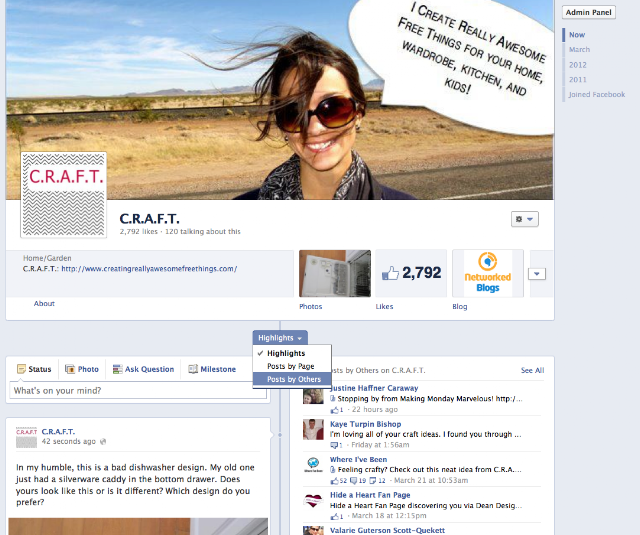
Task: Open Valarie Guterson Scott-Quekett's profile
Action: coord(387,531)
